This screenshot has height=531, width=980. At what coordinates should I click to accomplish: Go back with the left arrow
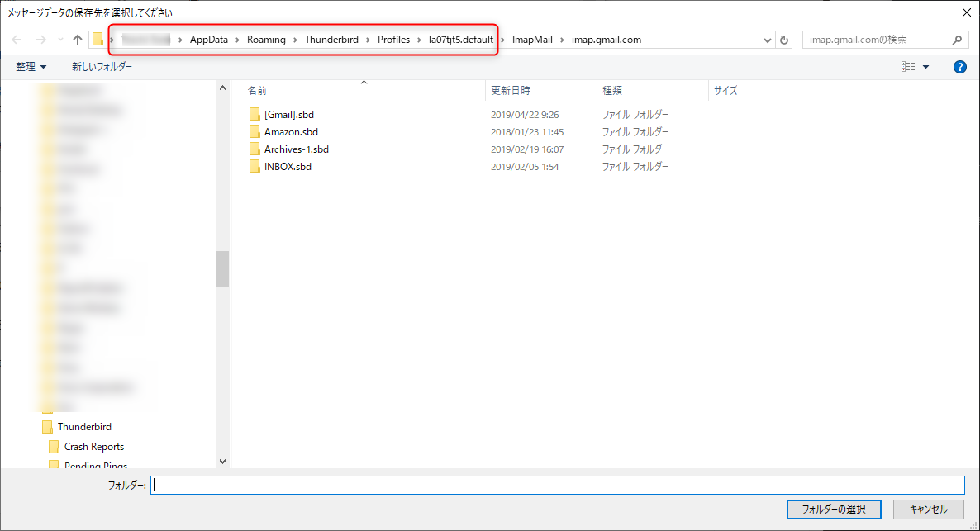(x=17, y=40)
